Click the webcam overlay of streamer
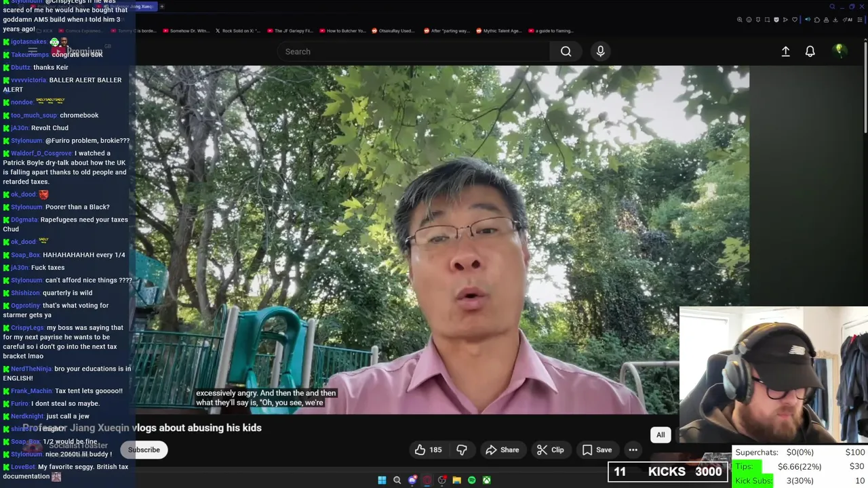Image resolution: width=868 pixels, height=488 pixels. (774, 375)
